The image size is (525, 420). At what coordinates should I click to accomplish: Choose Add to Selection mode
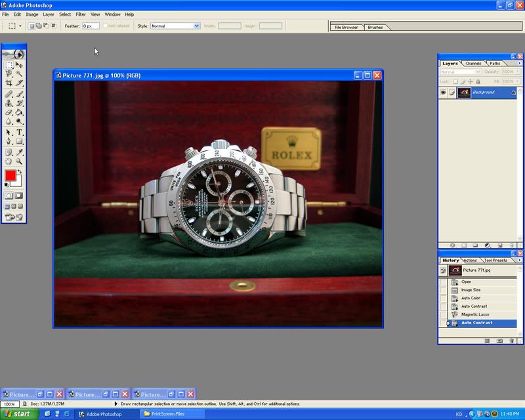(39, 26)
